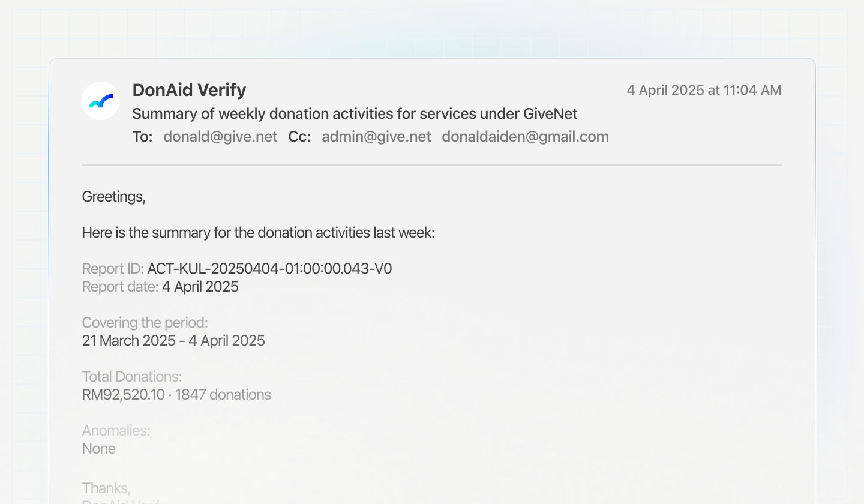The width and height of the screenshot is (864, 504).
Task: Click the sender name DonAid Verify
Action: click(x=189, y=90)
